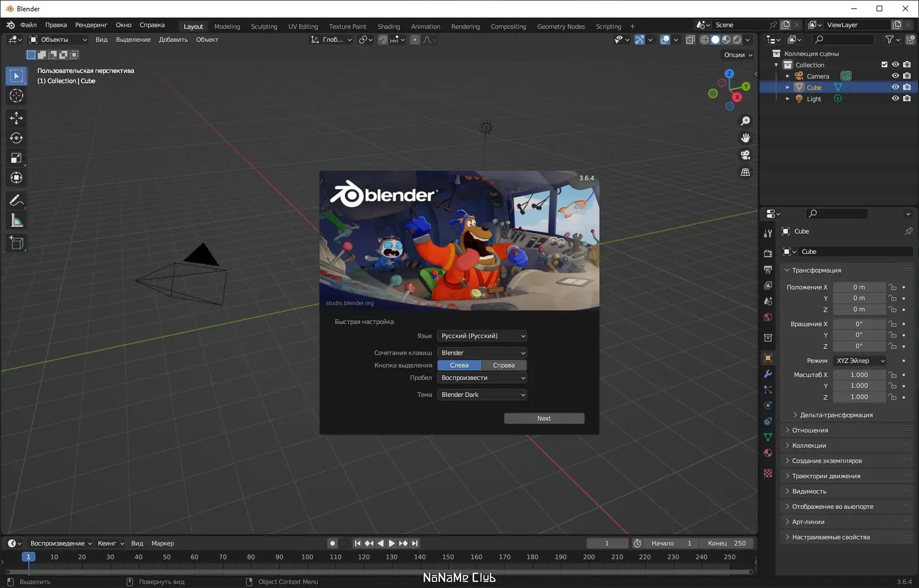Click the timeline playhead at frame 1

point(28,557)
